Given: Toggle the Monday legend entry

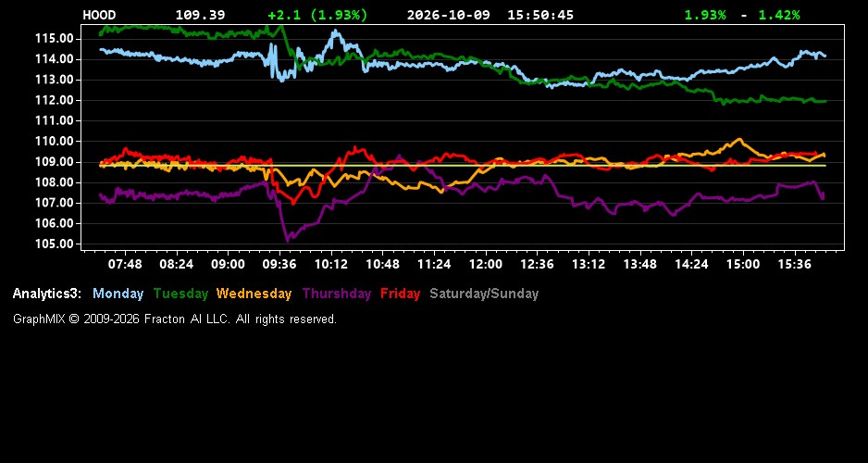Looking at the screenshot, I should 118,294.
